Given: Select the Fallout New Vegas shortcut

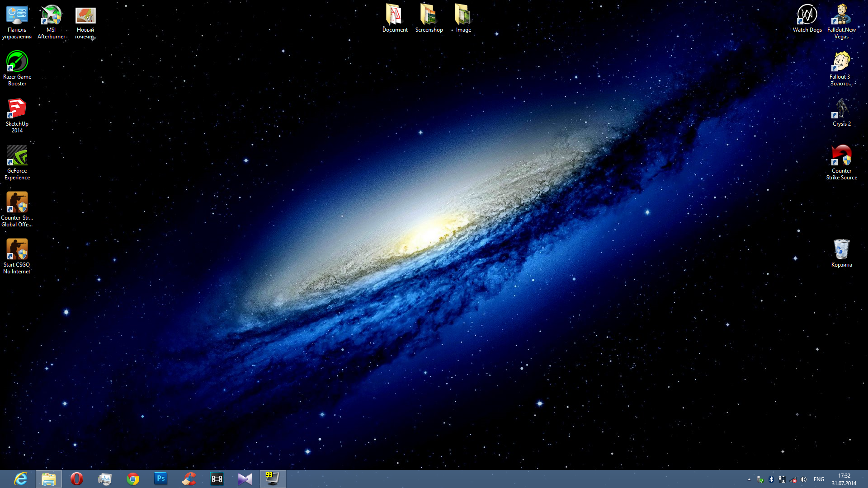Looking at the screenshot, I should [x=841, y=22].
